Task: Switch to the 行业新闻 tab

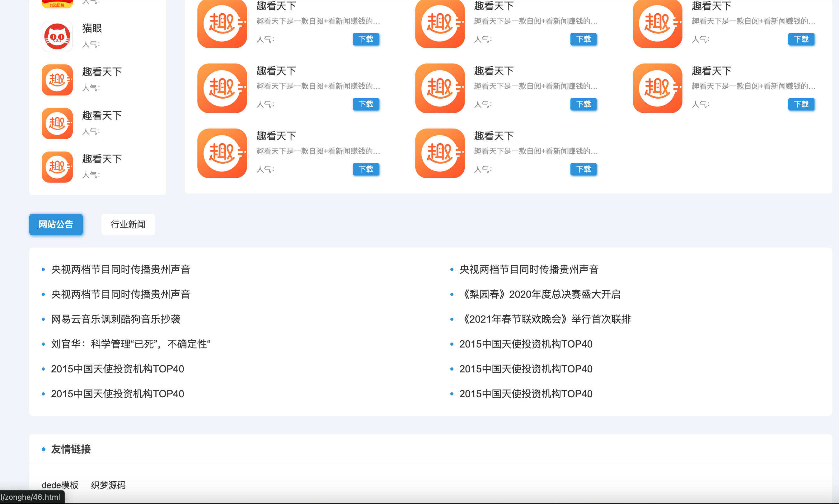Action: [128, 224]
